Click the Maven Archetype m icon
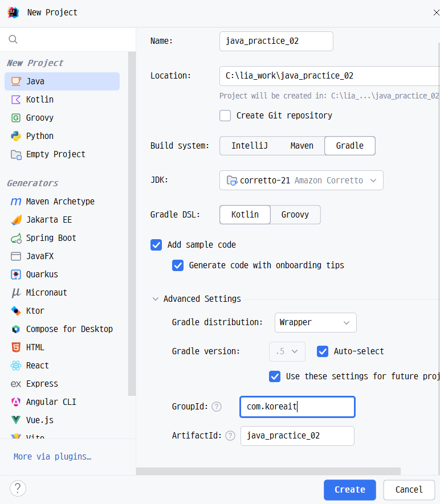Screen dimensions: 440x504 (16, 202)
